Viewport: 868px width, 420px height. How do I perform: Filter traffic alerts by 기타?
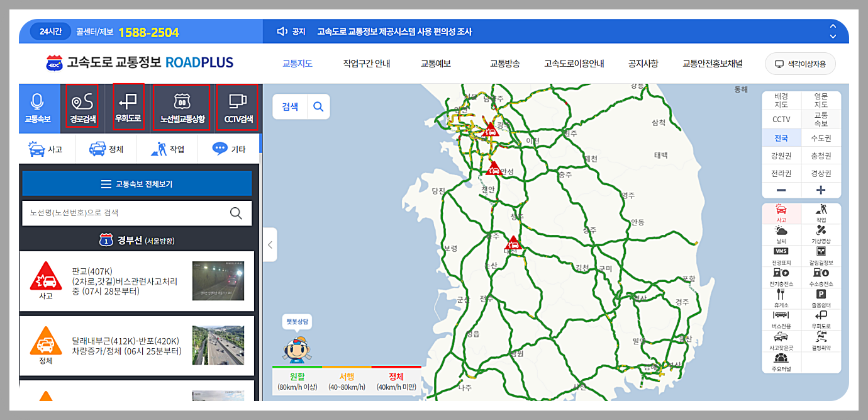(228, 149)
